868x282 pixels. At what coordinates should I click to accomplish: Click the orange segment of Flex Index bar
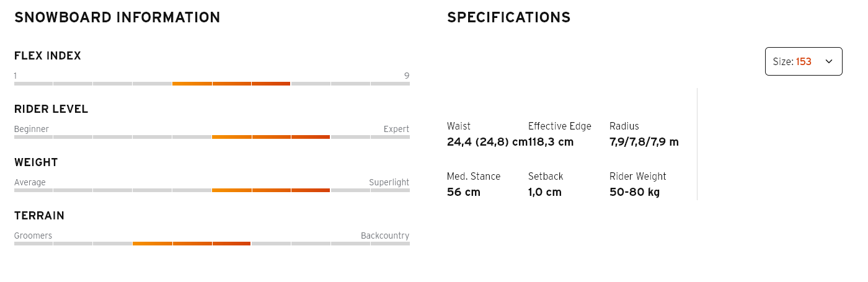[x=231, y=83]
